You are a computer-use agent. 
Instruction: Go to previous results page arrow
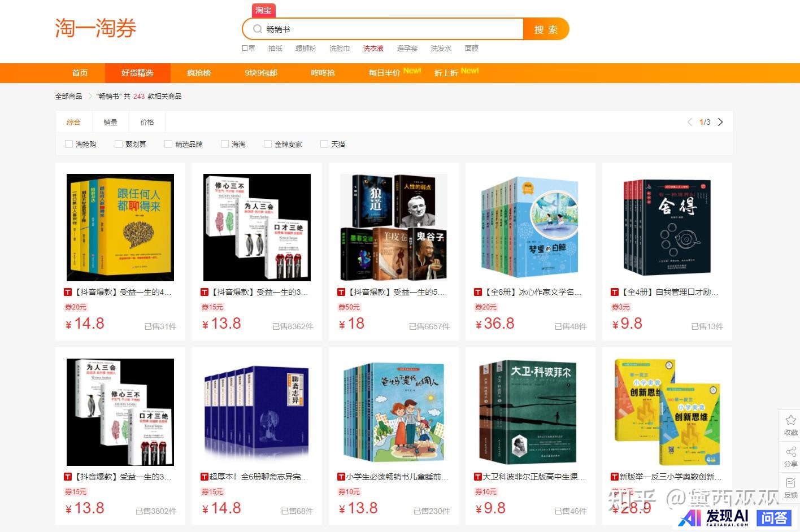tap(689, 122)
